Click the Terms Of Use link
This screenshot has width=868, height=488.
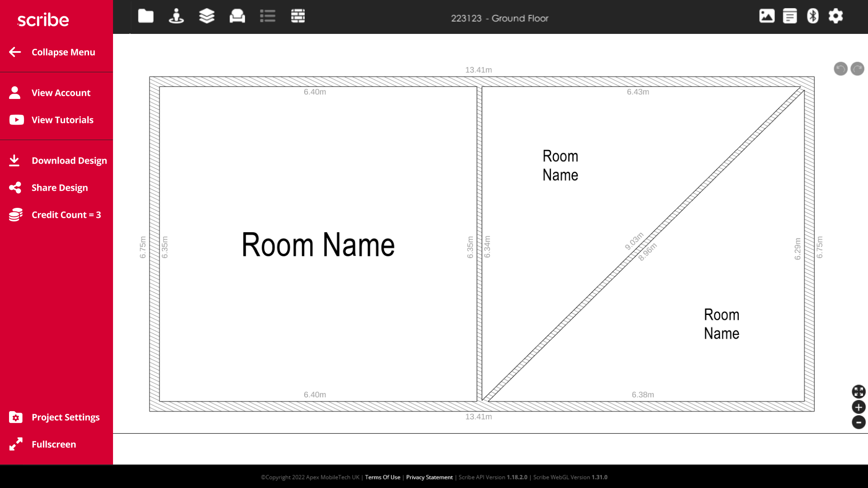click(x=382, y=477)
